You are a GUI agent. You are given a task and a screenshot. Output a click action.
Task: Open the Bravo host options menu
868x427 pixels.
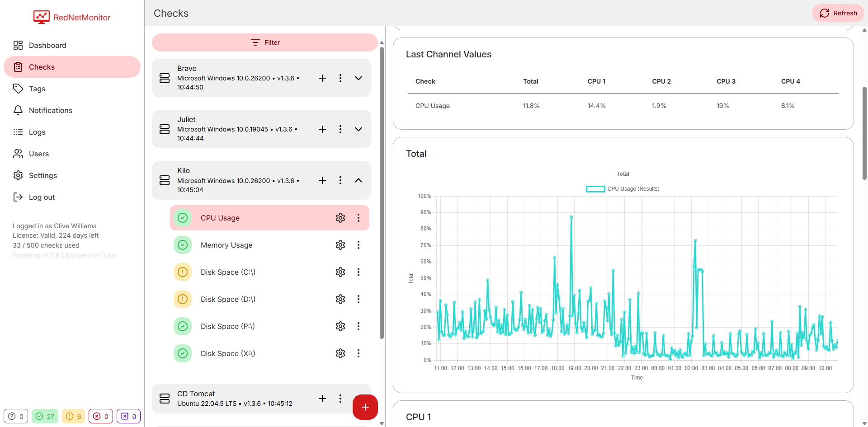(x=340, y=78)
